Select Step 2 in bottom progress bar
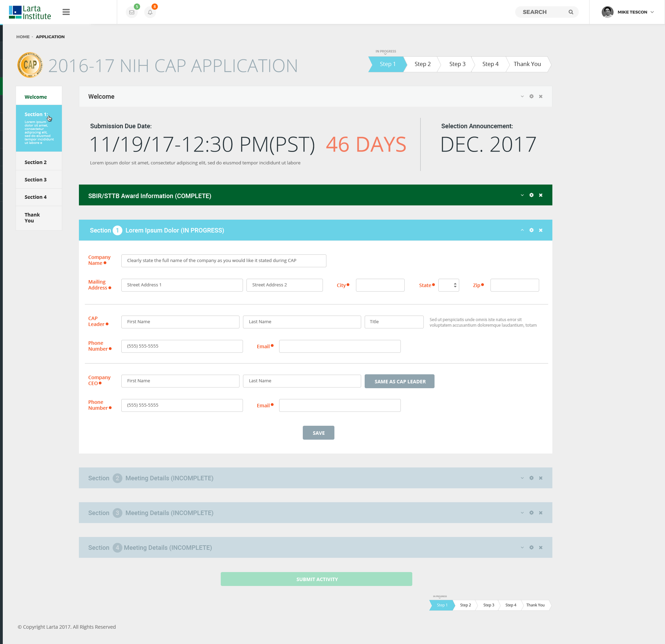The height and width of the screenshot is (644, 665). point(465,605)
